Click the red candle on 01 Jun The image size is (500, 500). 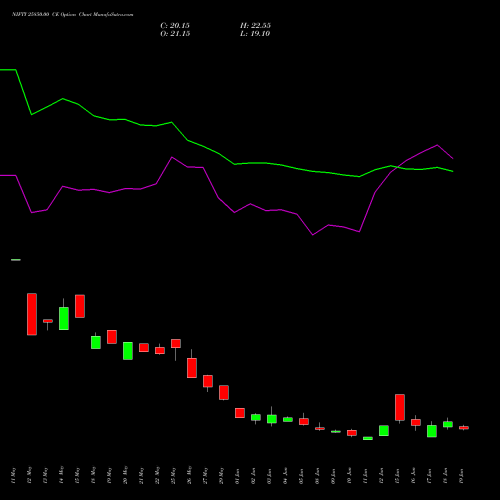tap(240, 413)
